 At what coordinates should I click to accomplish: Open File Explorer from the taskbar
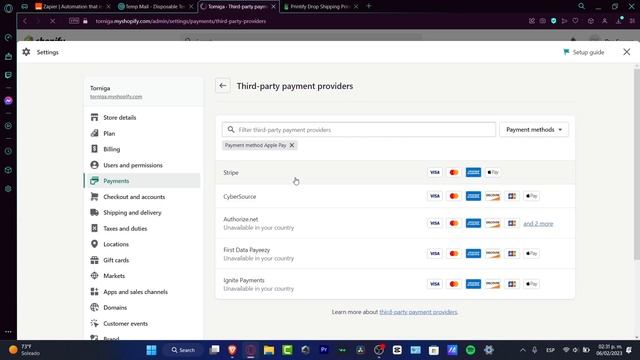click(269, 350)
